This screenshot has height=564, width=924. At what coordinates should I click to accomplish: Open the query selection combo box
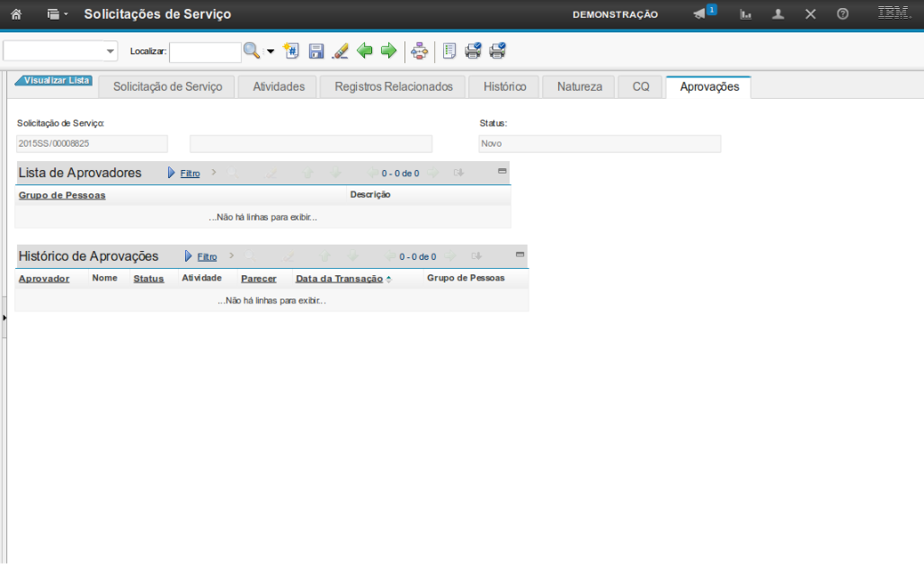pyautogui.click(x=60, y=51)
